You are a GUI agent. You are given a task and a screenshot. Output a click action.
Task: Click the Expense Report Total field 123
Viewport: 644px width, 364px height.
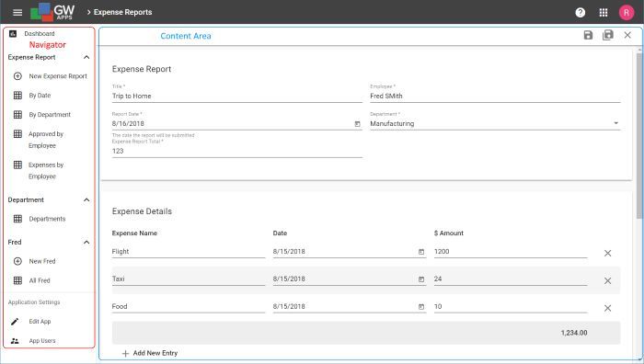point(237,151)
